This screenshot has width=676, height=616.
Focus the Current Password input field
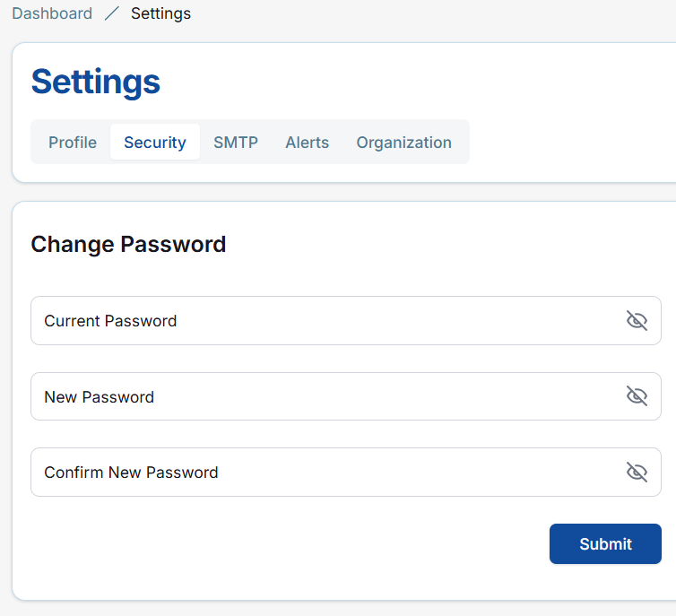(x=323, y=321)
